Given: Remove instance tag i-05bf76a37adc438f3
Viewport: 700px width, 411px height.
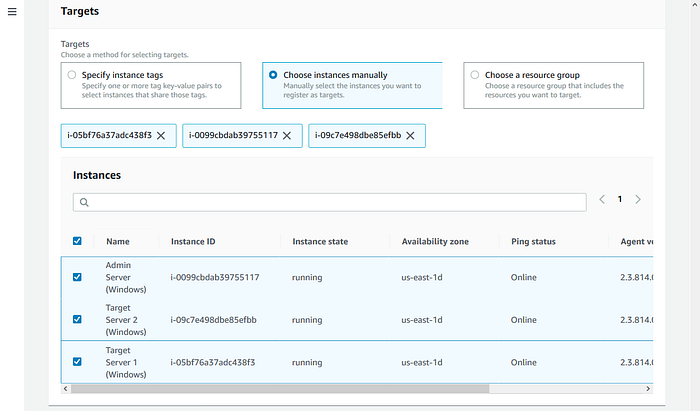Looking at the screenshot, I should click(x=161, y=136).
